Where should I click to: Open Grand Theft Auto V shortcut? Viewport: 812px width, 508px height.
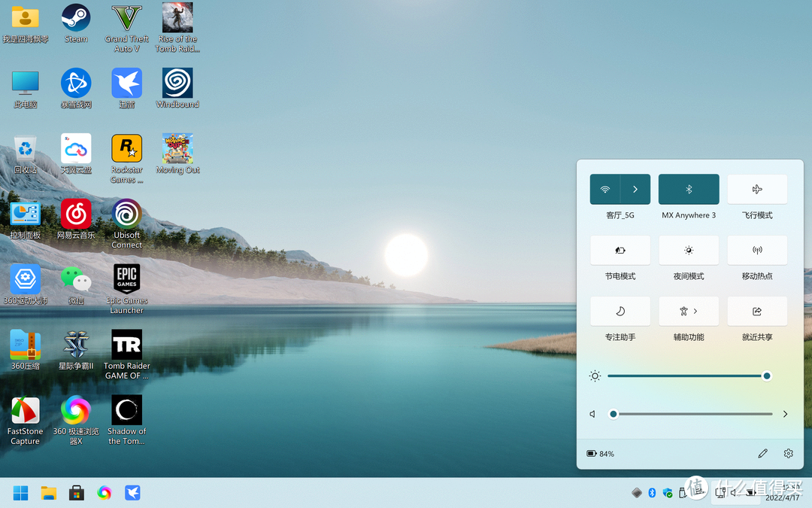tap(126, 18)
